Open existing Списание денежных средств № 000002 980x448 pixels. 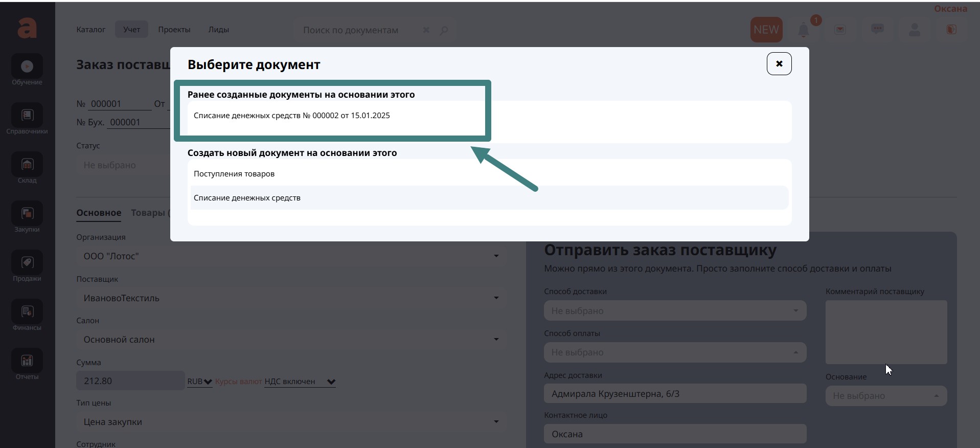291,116
